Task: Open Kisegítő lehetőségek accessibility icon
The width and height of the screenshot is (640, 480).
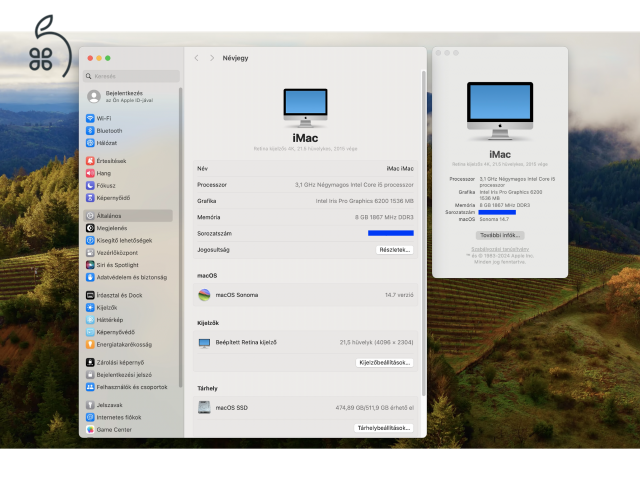Action: [x=90, y=240]
